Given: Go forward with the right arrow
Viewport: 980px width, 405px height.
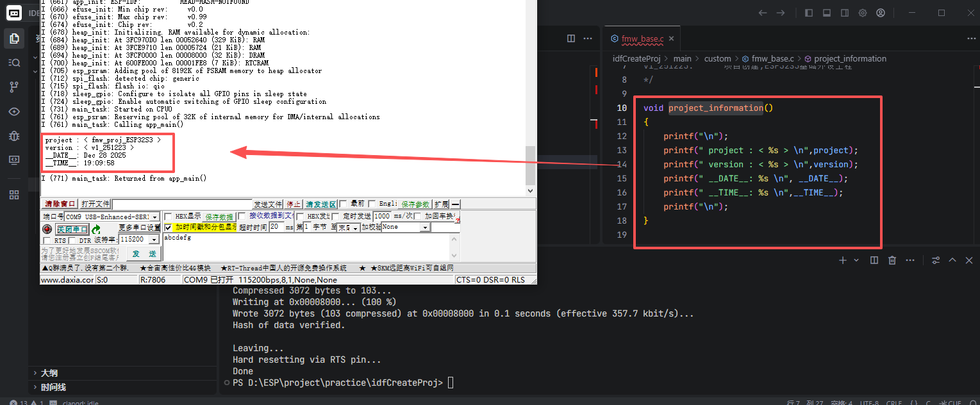Looking at the screenshot, I should click(x=780, y=13).
